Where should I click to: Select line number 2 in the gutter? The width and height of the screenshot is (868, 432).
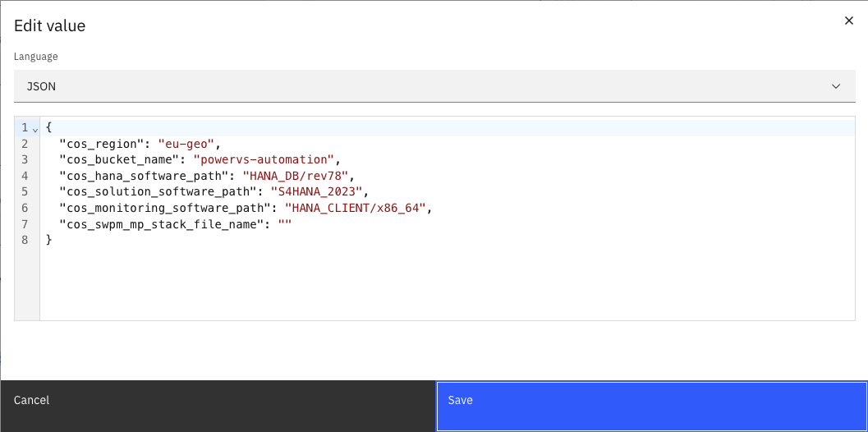click(x=25, y=144)
